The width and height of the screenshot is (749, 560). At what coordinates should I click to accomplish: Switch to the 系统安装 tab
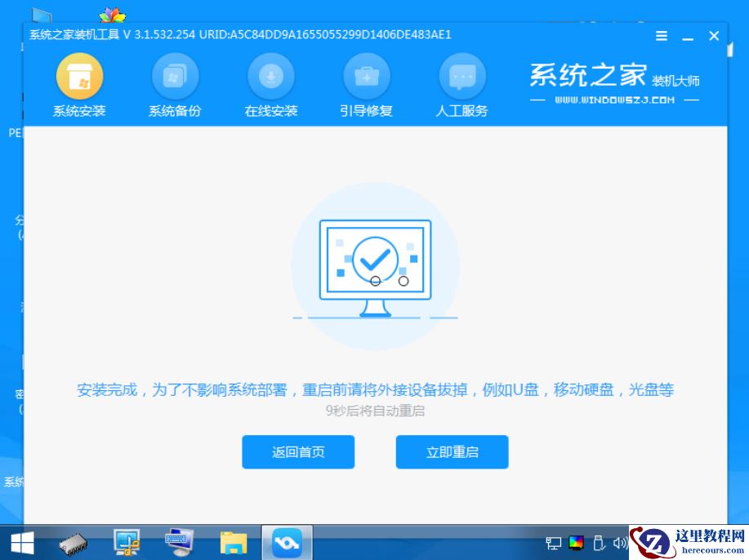coord(78,111)
